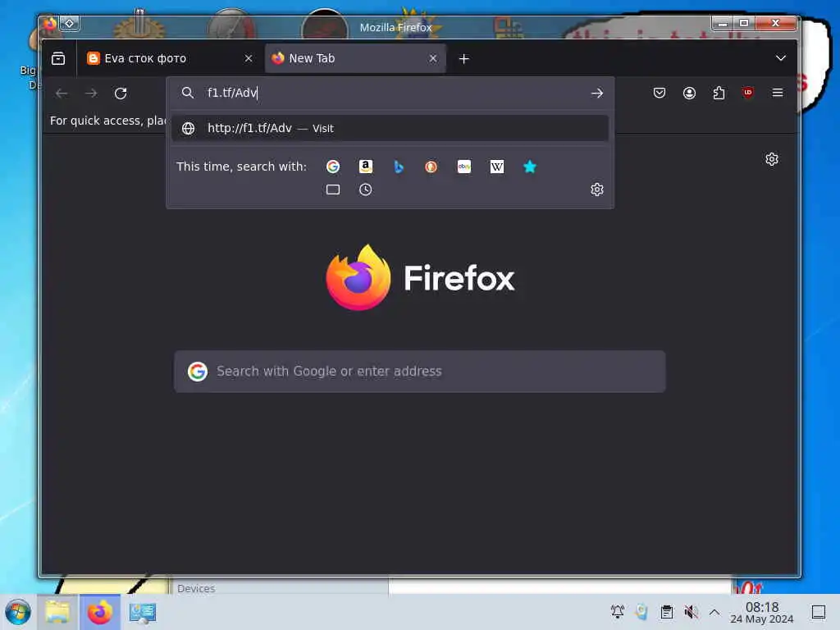Open the clipboard tray icon

[666, 611]
